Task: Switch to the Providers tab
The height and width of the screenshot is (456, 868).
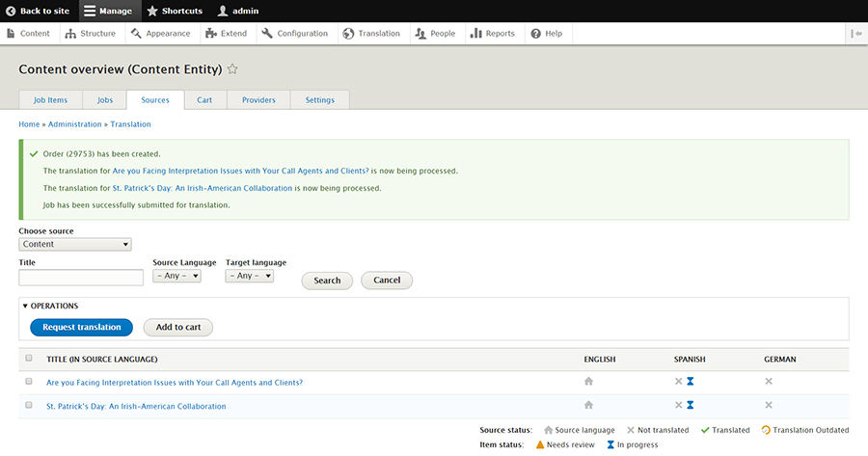Action: [x=258, y=100]
